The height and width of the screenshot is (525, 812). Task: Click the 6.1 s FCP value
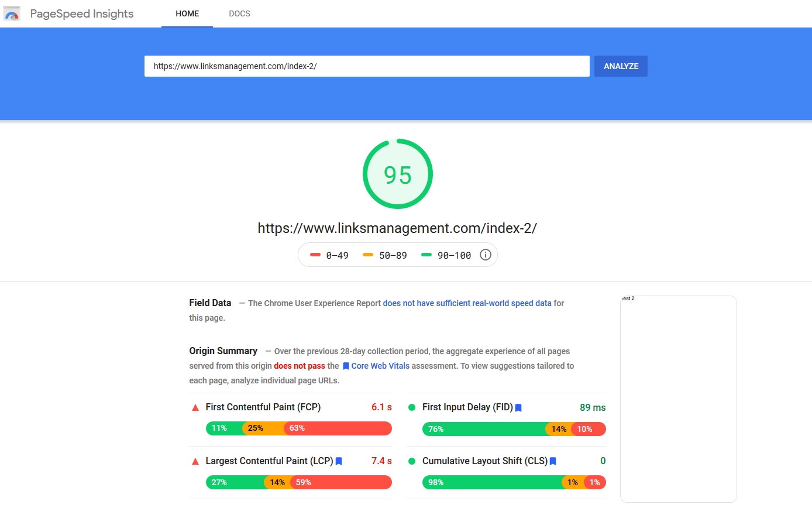point(381,407)
